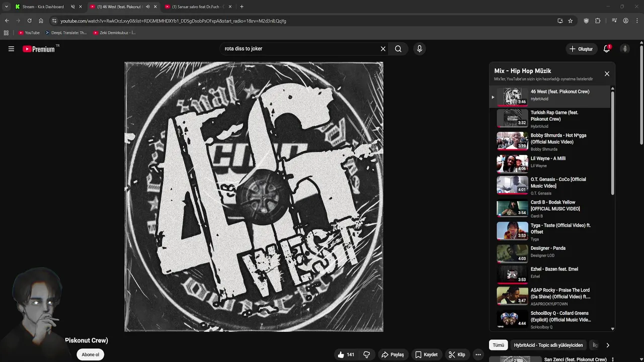Open the more actions three-dot menu below video
This screenshot has height=362, width=644.
coord(478,354)
